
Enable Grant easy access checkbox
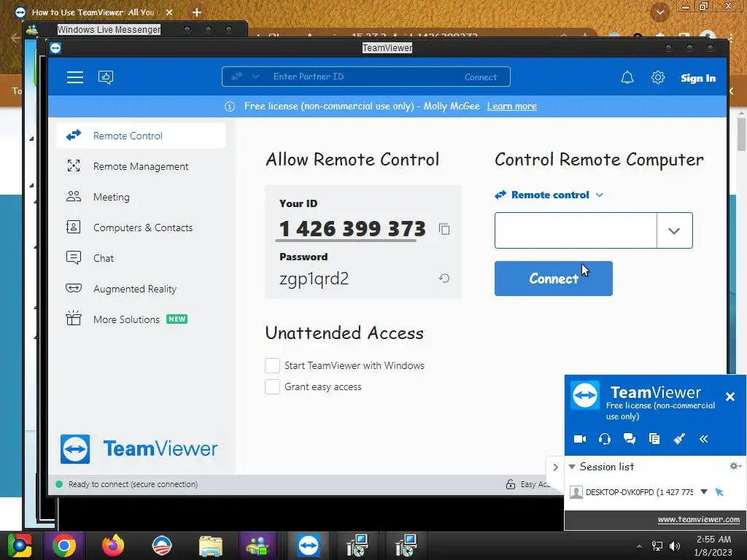[x=272, y=386]
